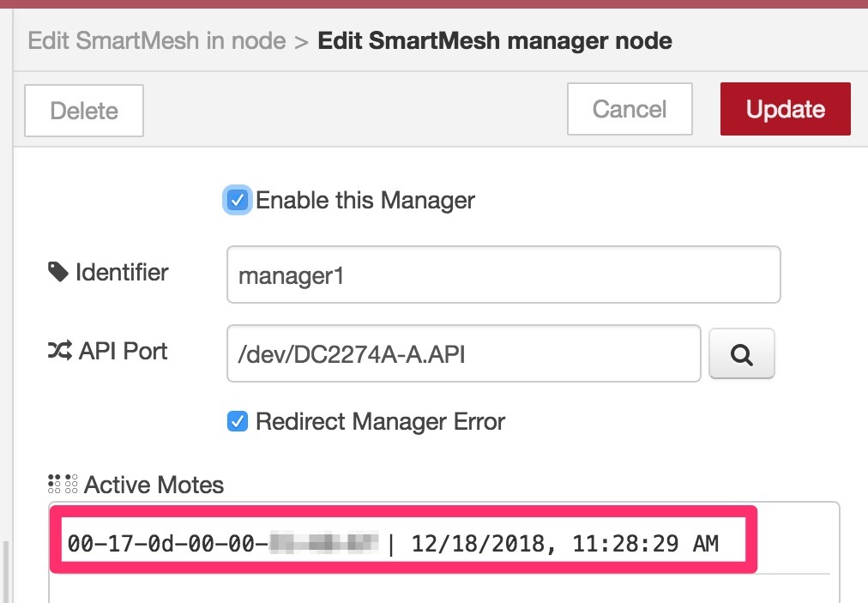Screen dimensions: 868x603
Task: Click the empty area below the mote entry
Action: pos(443,589)
